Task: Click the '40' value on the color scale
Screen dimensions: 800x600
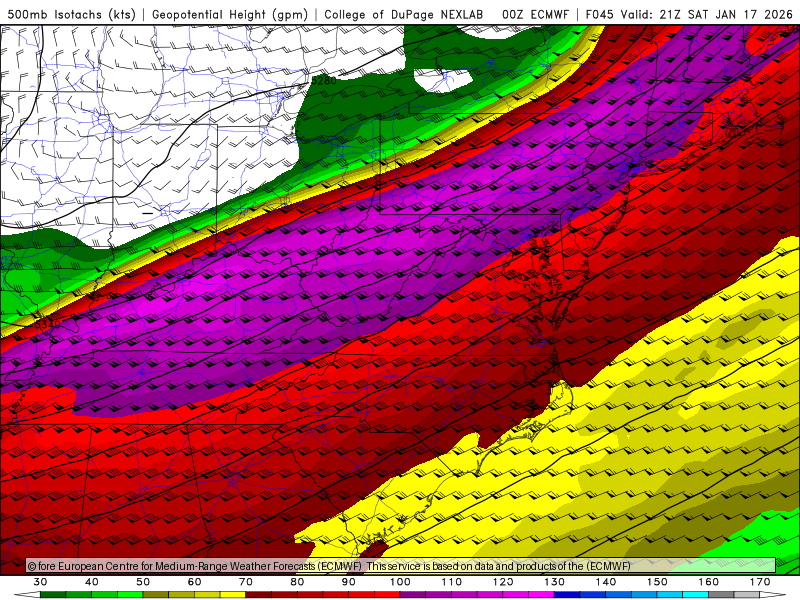Action: 92,582
